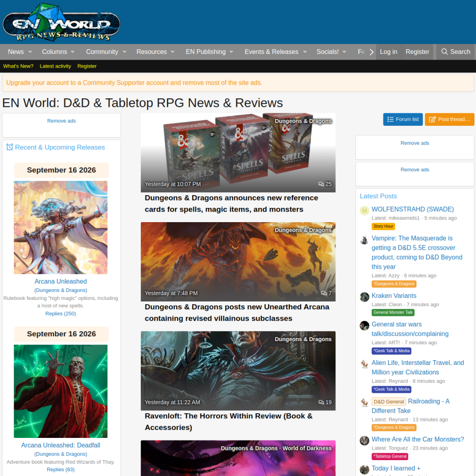Viewport: 476px width, 476px height.
Task: Click the Upgrade your account notice
Action: (134, 83)
